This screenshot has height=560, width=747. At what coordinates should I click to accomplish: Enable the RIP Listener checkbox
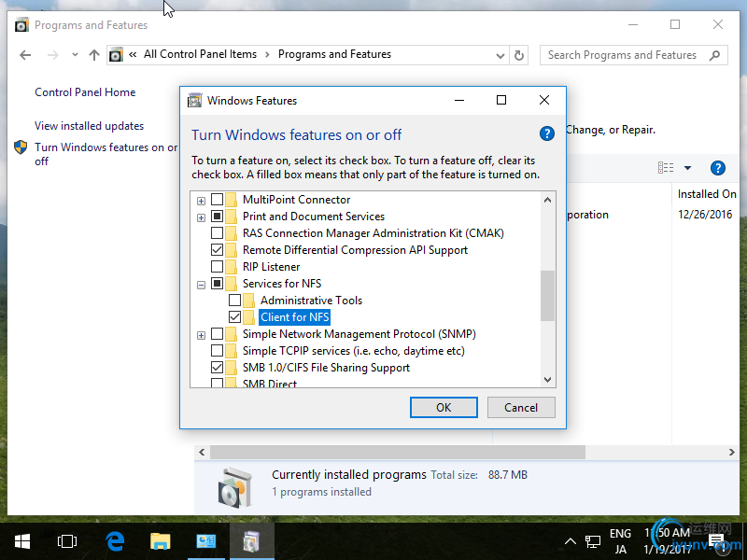(217, 266)
